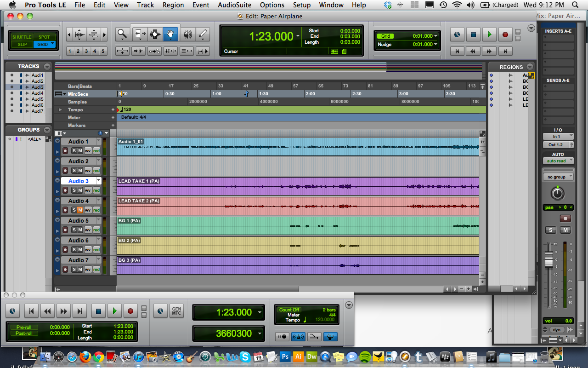Mute the Audio 5 track
The image size is (588, 368).
click(x=80, y=230)
